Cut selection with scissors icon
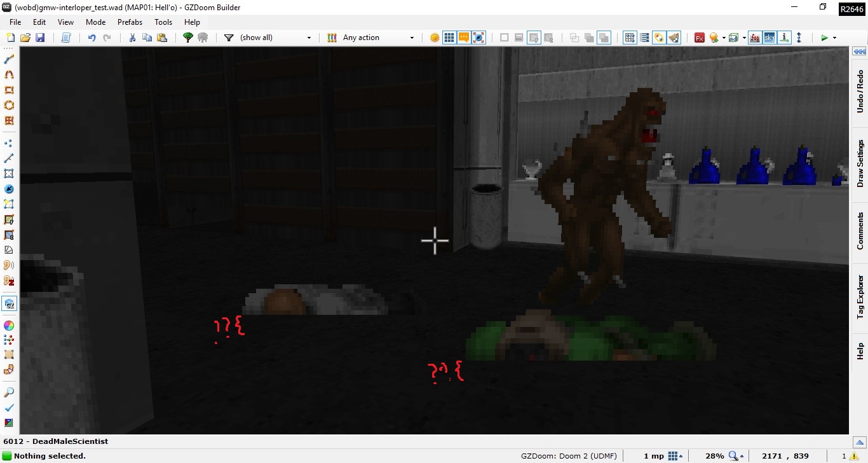 [x=132, y=38]
